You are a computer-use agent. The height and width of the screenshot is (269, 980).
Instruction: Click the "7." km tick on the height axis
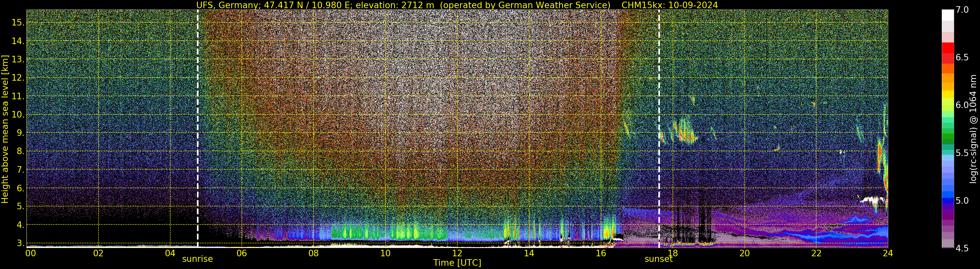pos(20,170)
